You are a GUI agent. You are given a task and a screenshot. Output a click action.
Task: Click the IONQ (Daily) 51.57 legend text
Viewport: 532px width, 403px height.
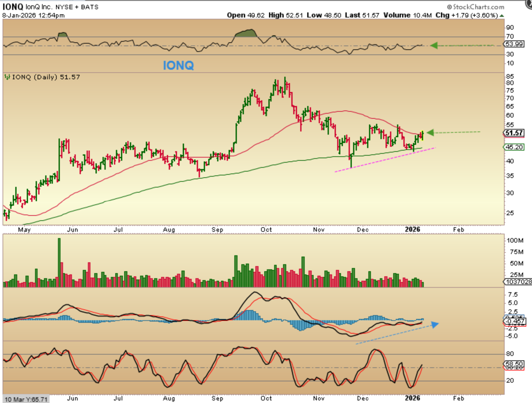[46, 77]
